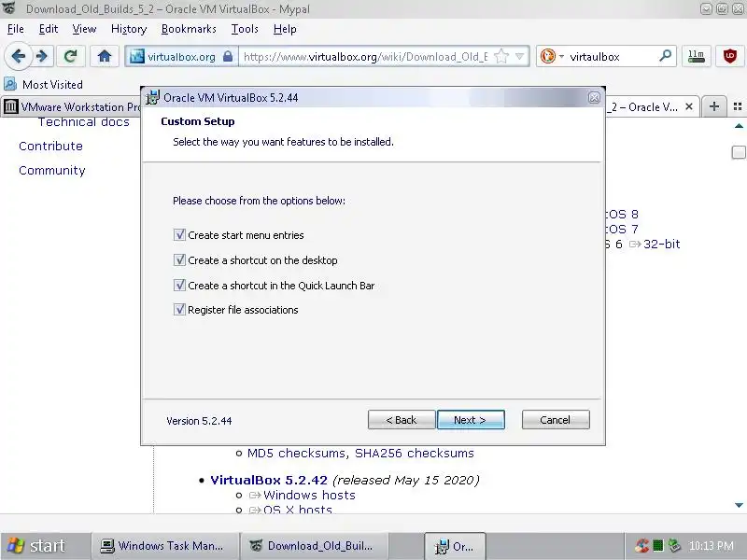Uncheck Create a shortcut on the desktop

coord(179,260)
